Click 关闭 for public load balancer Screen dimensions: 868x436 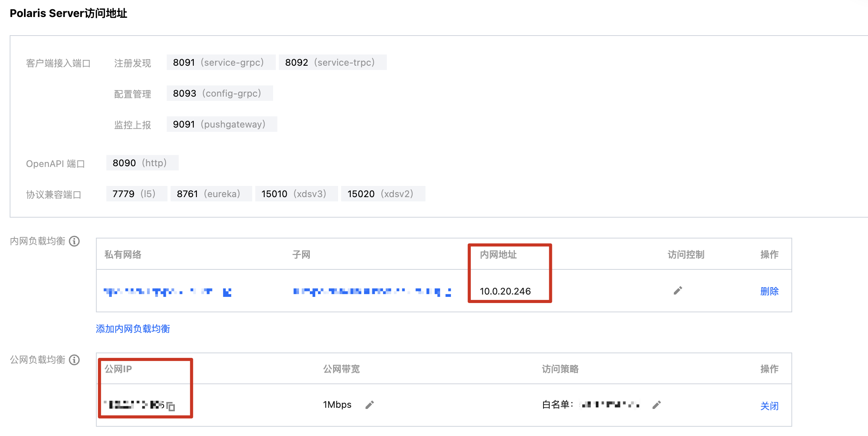[769, 406]
